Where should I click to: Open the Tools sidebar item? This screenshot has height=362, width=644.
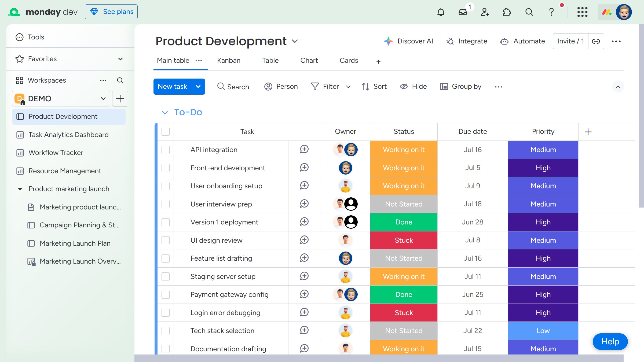tap(30, 37)
